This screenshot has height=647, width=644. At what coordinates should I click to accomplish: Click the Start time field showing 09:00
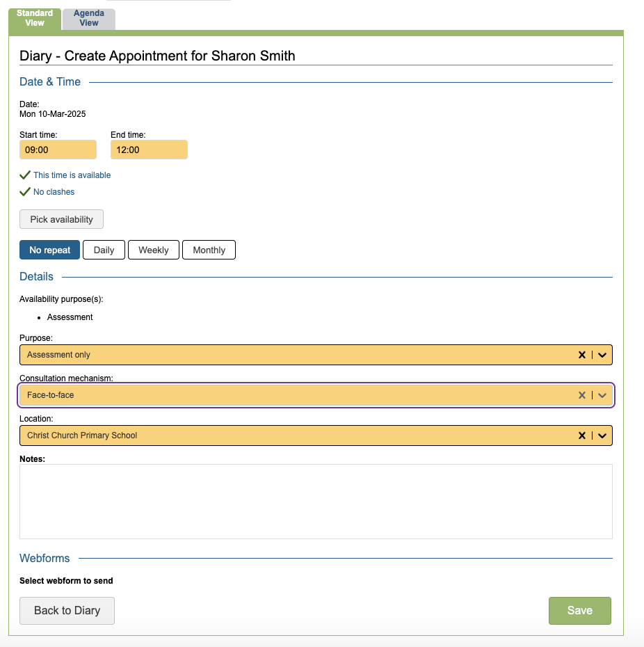(x=58, y=150)
